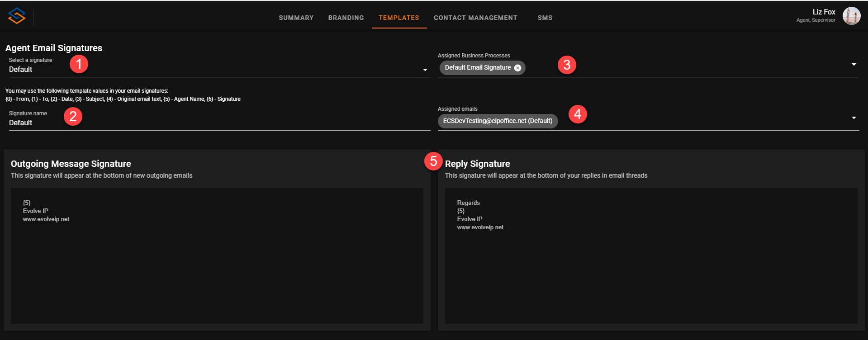Click red annotation marker number 1
The width and height of the screenshot is (868, 340).
point(79,64)
